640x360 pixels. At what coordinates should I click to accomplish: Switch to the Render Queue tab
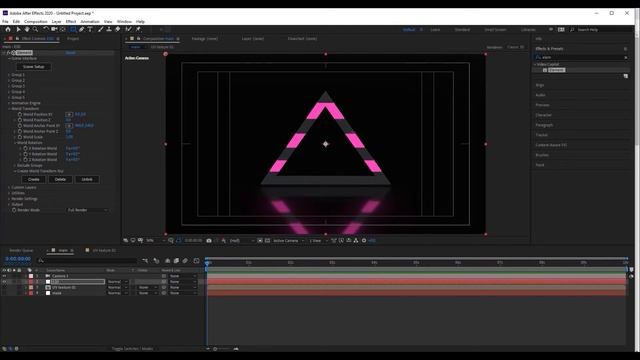tap(21, 251)
